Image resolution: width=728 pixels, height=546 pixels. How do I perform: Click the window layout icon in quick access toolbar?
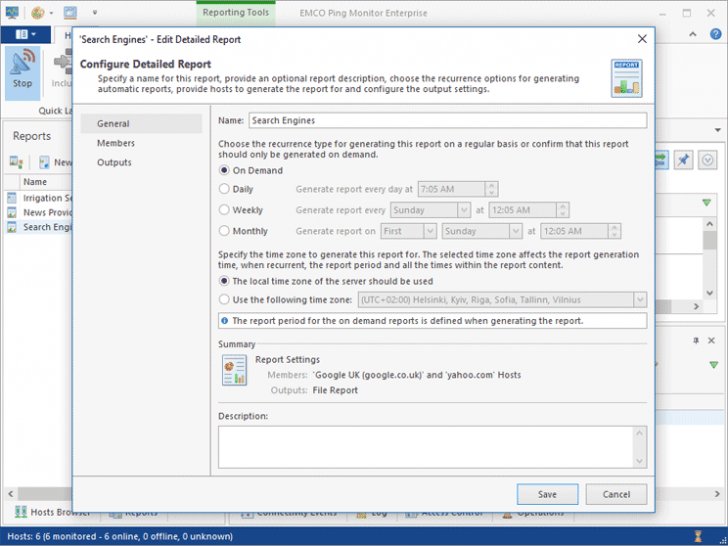pos(70,13)
